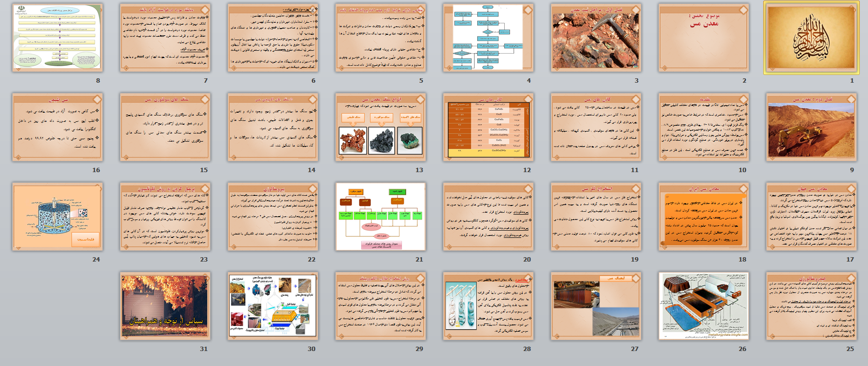Select slide 13 with three mineral photos
Viewport: 868px width, 366px height.
pyautogui.click(x=381, y=127)
